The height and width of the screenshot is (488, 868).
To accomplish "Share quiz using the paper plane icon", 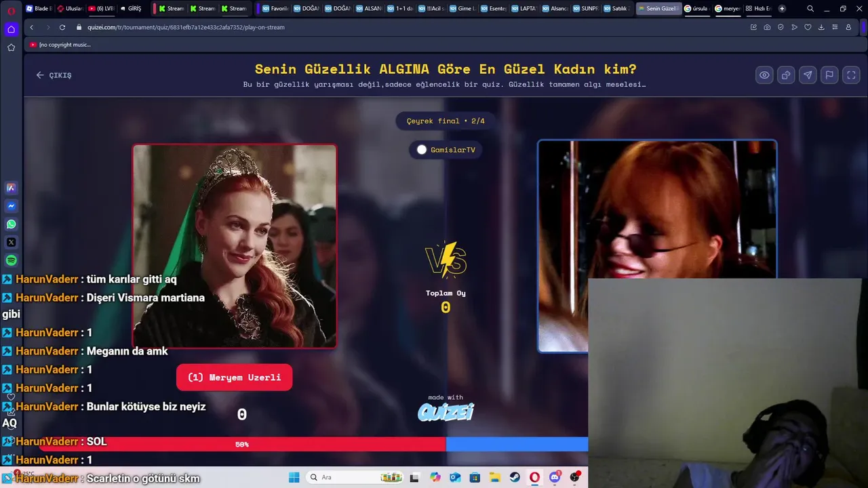I will (808, 75).
